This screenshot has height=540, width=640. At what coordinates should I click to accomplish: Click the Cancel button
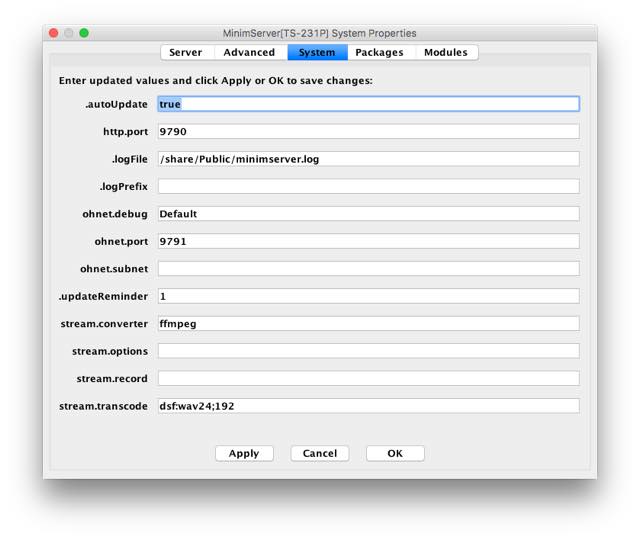[x=320, y=453]
